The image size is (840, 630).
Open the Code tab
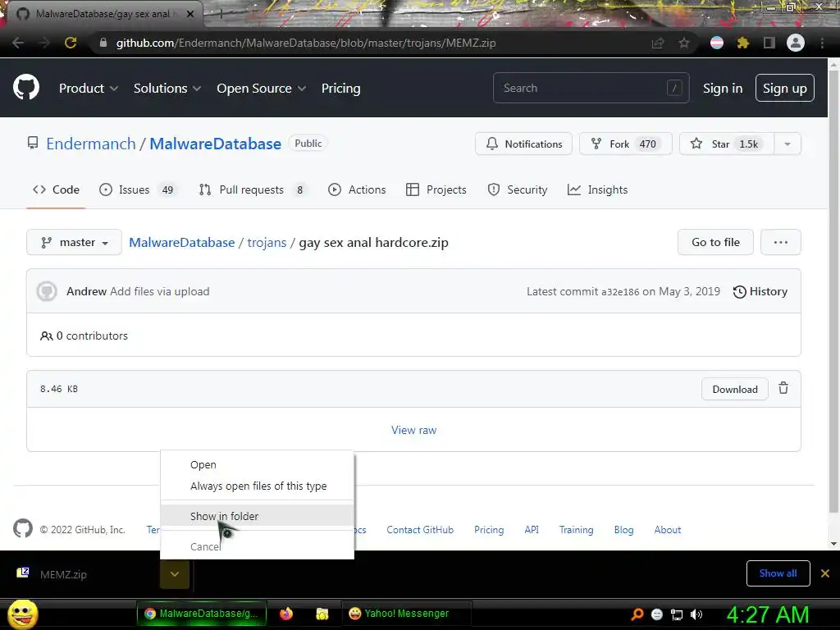coord(56,189)
